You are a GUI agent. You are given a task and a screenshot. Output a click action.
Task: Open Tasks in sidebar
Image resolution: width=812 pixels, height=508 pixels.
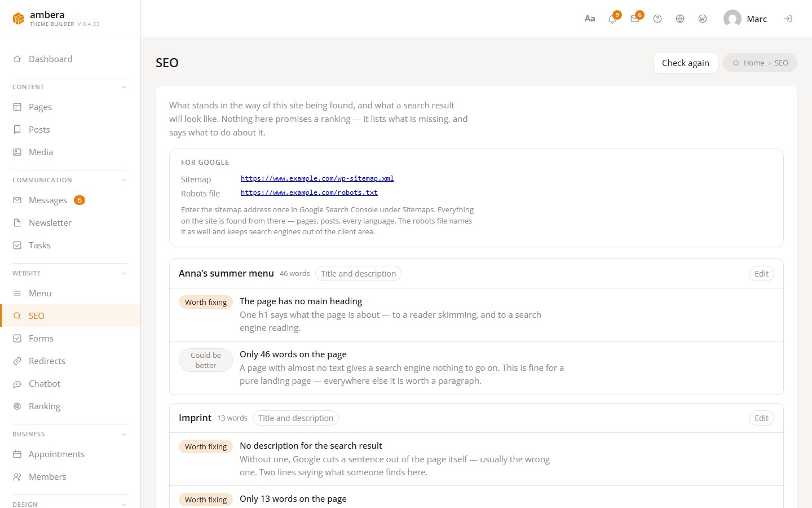pos(70,245)
